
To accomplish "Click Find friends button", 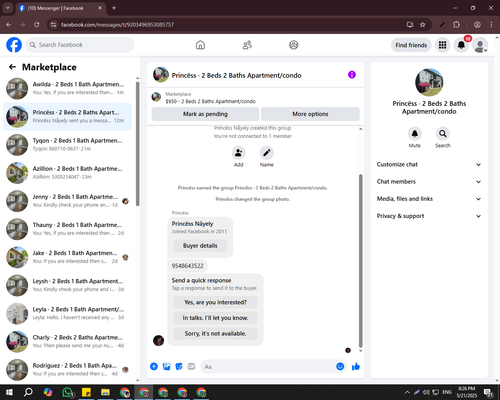I will pyautogui.click(x=411, y=45).
